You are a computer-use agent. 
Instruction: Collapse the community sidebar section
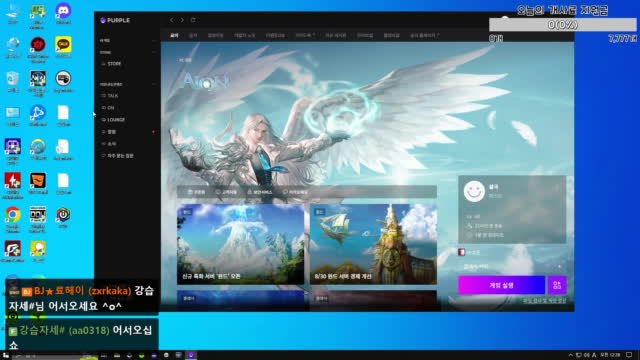click(153, 84)
